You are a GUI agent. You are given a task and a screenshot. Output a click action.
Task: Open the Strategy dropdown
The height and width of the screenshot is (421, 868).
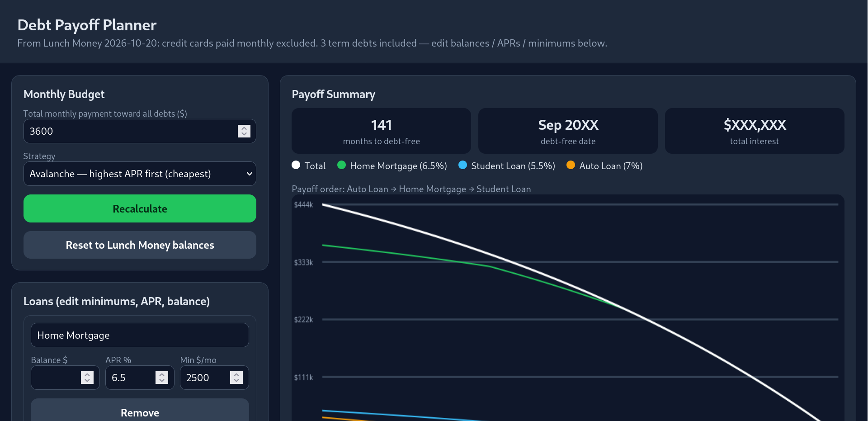coord(140,174)
